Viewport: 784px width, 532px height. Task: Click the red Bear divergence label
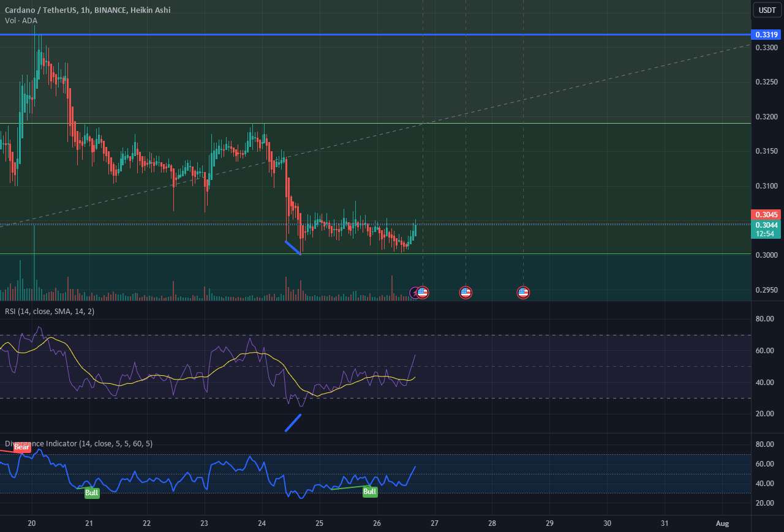pos(22,448)
